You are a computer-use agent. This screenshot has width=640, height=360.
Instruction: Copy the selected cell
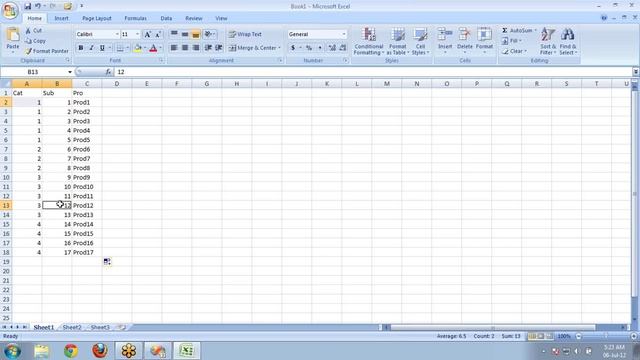pyautogui.click(x=35, y=41)
